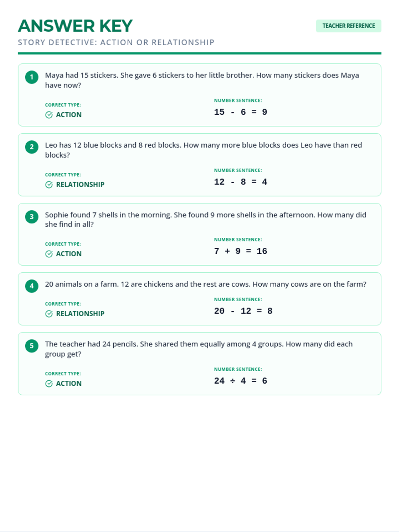399x532 pixels.
Task: Click the number 3 circle badge
Action: tap(32, 217)
